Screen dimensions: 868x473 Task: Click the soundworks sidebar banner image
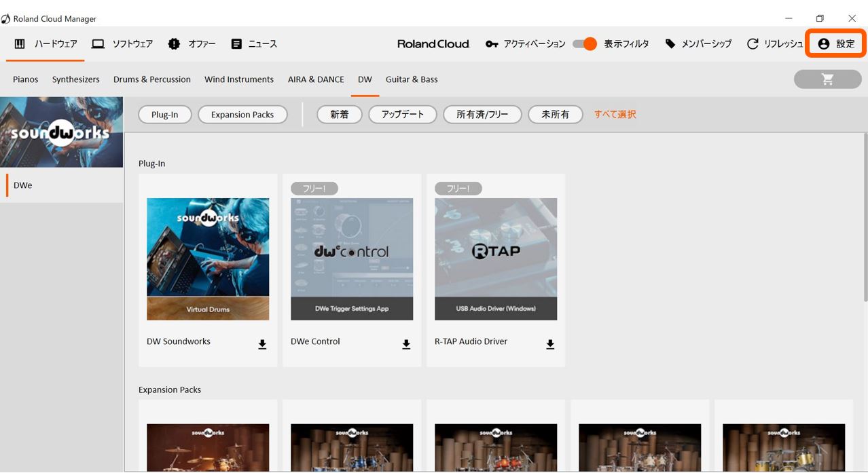click(61, 132)
